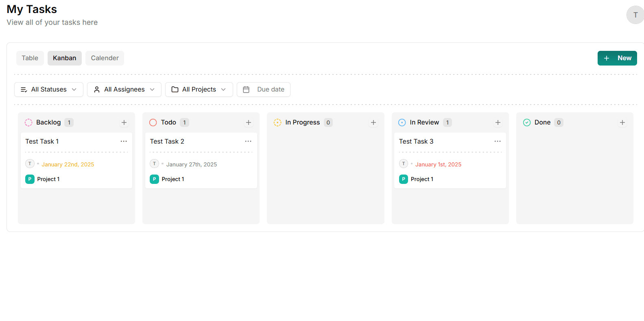Click the Todo status circle icon
Image resolution: width=644 pixels, height=321 pixels.
[x=153, y=122]
